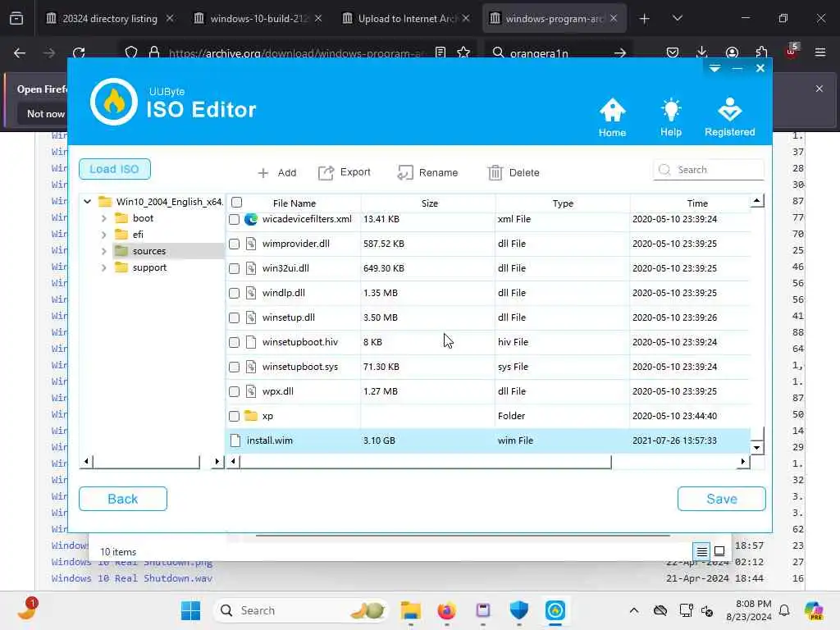840x630 pixels.
Task: Check the box for winsetupboot.hiv
Action: pyautogui.click(x=234, y=342)
